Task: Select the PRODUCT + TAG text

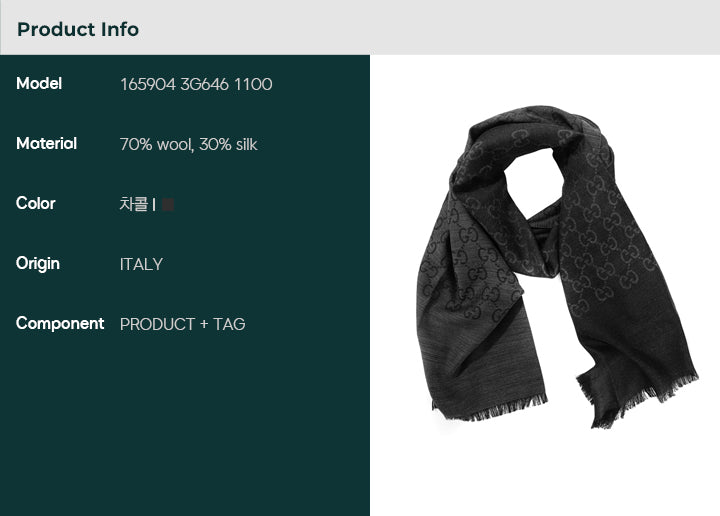Action: coord(182,325)
